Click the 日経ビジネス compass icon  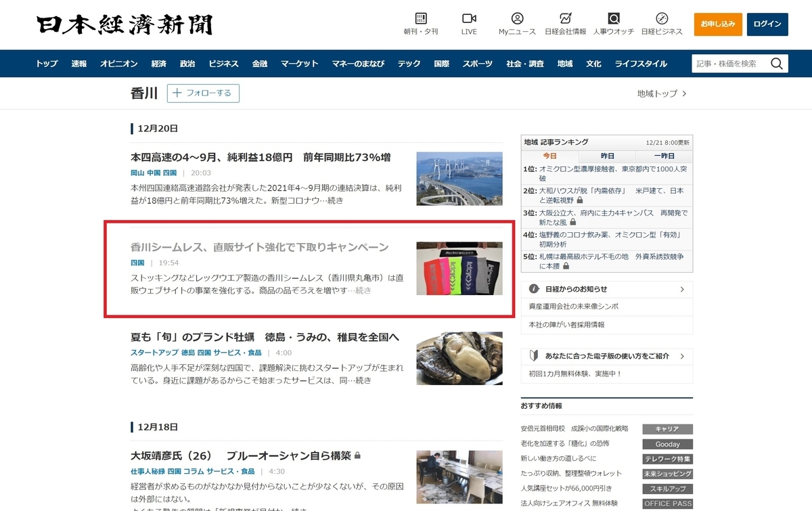pyautogui.click(x=662, y=19)
